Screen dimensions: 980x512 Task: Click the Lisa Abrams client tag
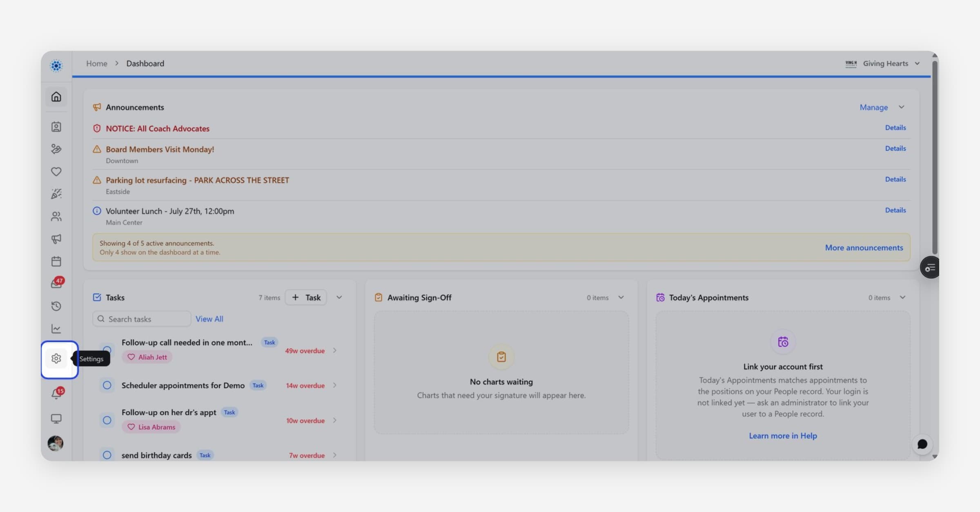pyautogui.click(x=151, y=427)
